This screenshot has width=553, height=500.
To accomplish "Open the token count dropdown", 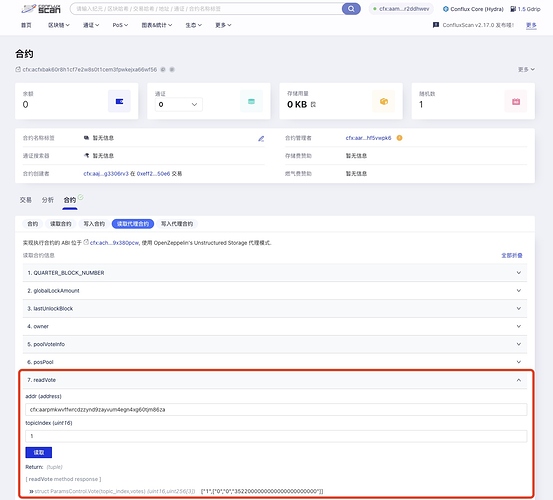I will [178, 104].
